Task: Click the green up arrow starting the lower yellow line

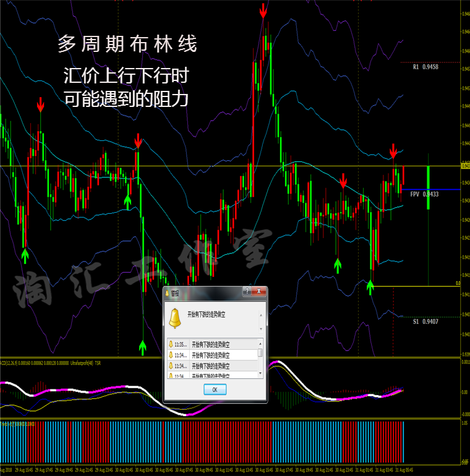Action: [x=370, y=287]
